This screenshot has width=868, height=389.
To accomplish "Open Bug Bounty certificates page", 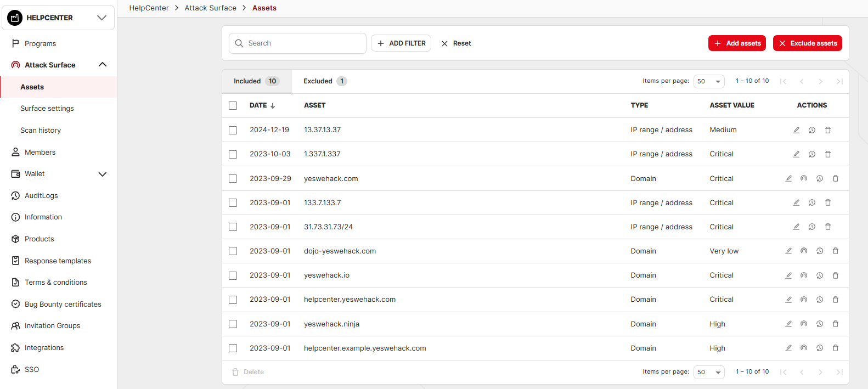I will pyautogui.click(x=63, y=304).
